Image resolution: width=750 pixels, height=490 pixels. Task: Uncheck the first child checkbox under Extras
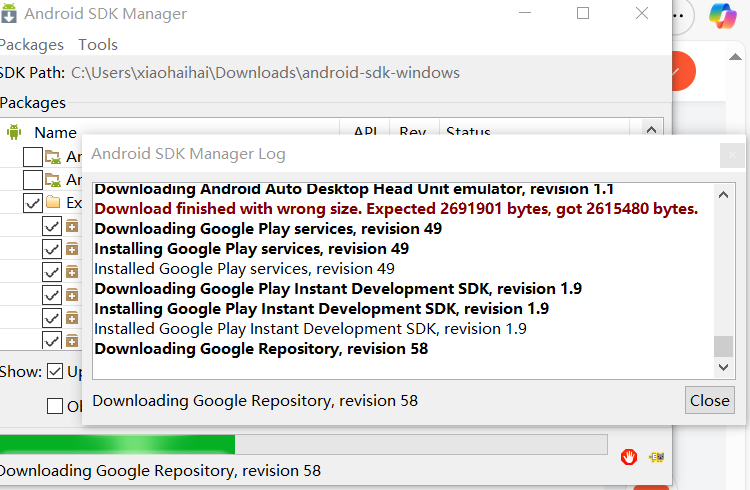(x=52, y=226)
